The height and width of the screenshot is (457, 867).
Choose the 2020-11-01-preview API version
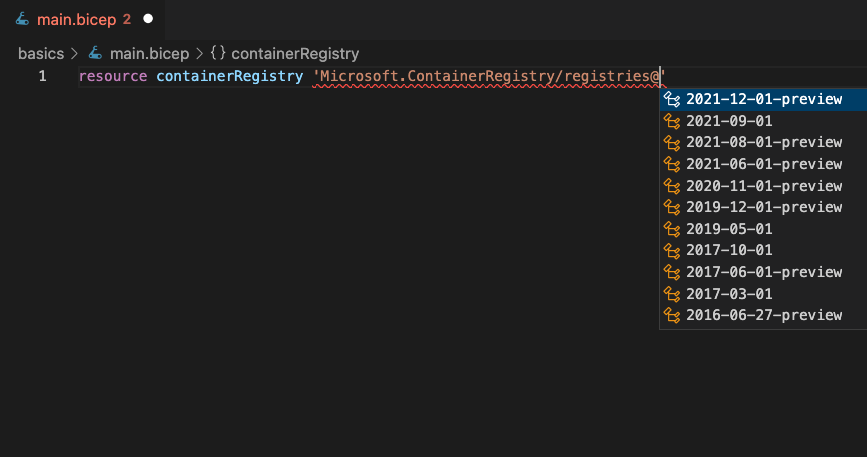click(x=764, y=186)
